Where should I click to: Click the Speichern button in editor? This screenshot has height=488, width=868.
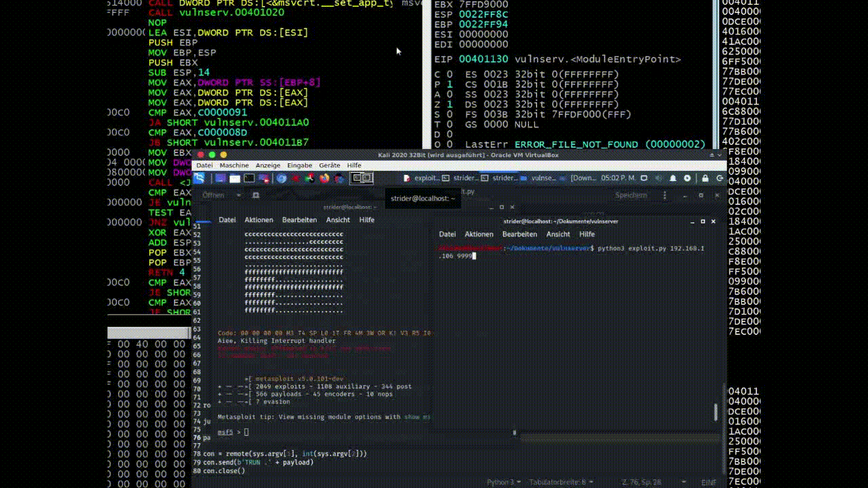(631, 195)
